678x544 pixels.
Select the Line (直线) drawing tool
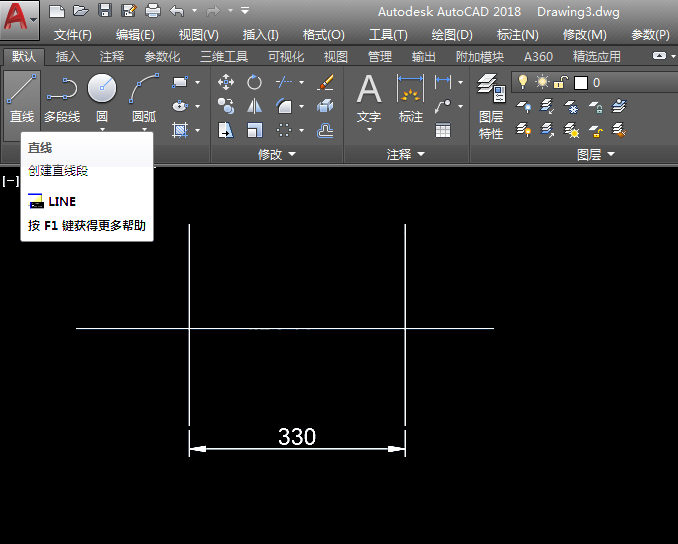(x=22, y=97)
